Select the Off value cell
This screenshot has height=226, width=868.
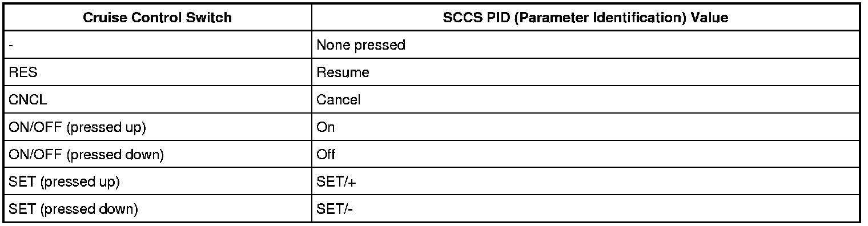(x=585, y=155)
